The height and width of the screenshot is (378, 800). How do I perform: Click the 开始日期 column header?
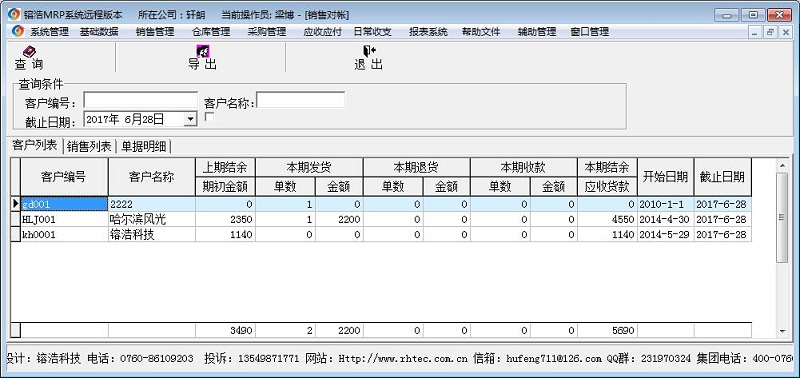[665, 177]
